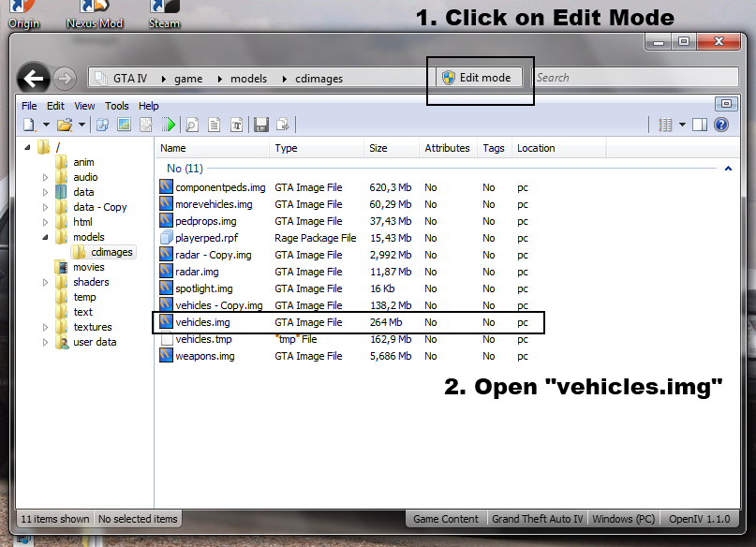Select the temp folder in tree

tap(84, 297)
